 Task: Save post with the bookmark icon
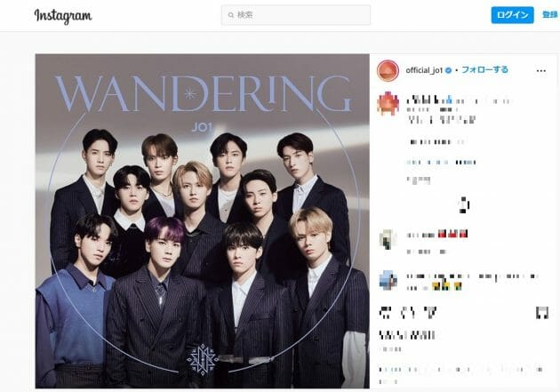[542, 313]
